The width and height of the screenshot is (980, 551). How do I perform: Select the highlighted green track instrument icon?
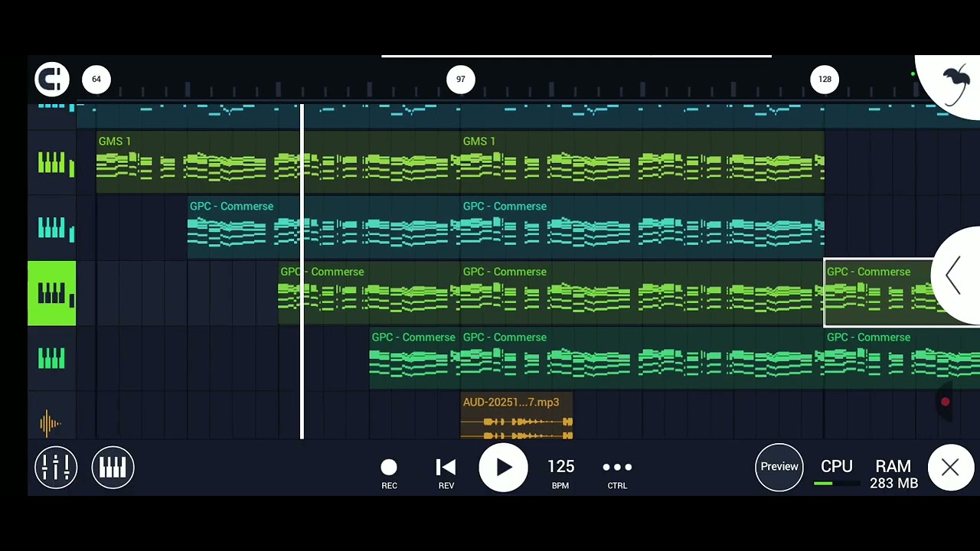[x=52, y=293]
